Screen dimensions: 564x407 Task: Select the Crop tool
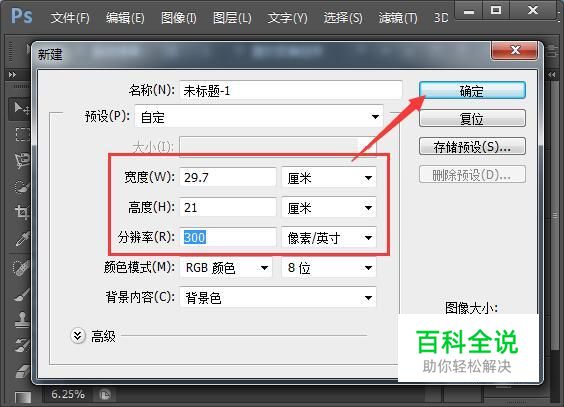tap(22, 212)
